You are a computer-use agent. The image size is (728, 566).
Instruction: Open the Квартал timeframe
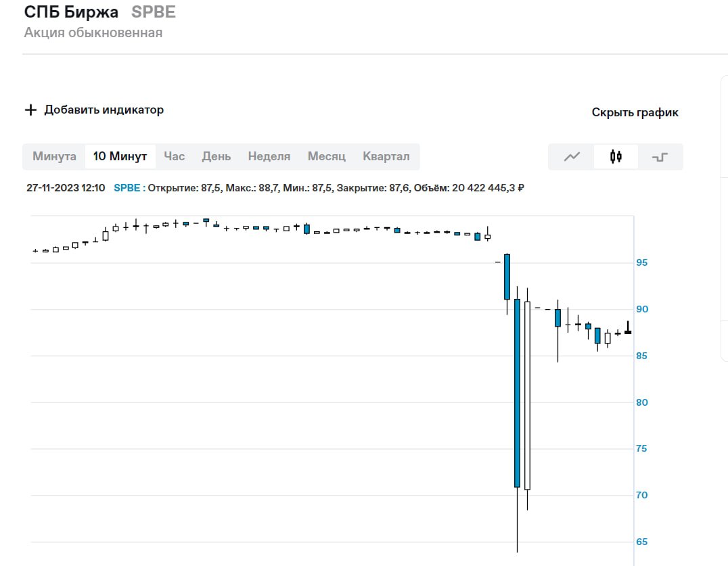pyautogui.click(x=386, y=156)
